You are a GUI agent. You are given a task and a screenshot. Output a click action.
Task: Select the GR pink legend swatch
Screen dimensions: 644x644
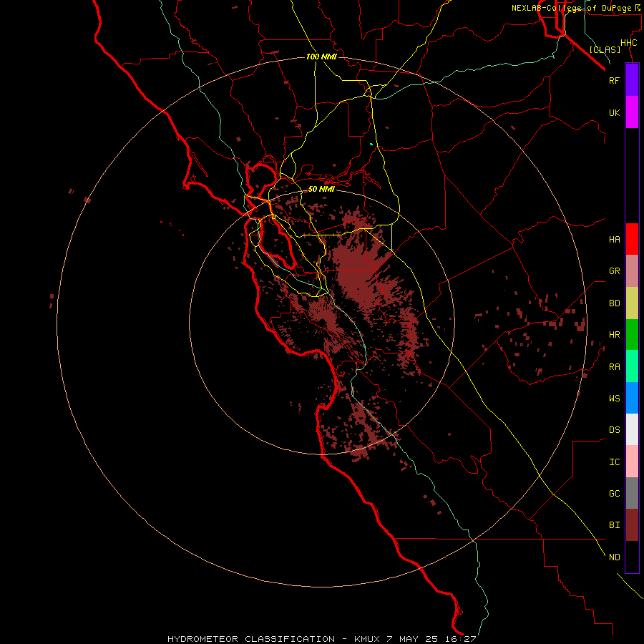coord(632,271)
